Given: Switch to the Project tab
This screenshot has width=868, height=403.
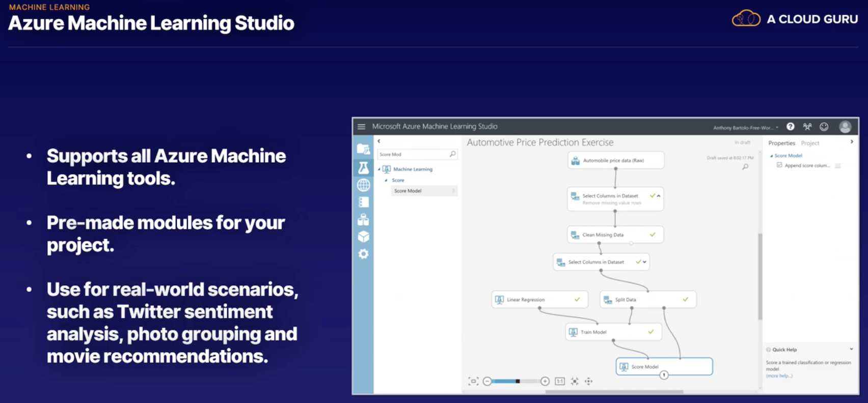Looking at the screenshot, I should (x=810, y=143).
